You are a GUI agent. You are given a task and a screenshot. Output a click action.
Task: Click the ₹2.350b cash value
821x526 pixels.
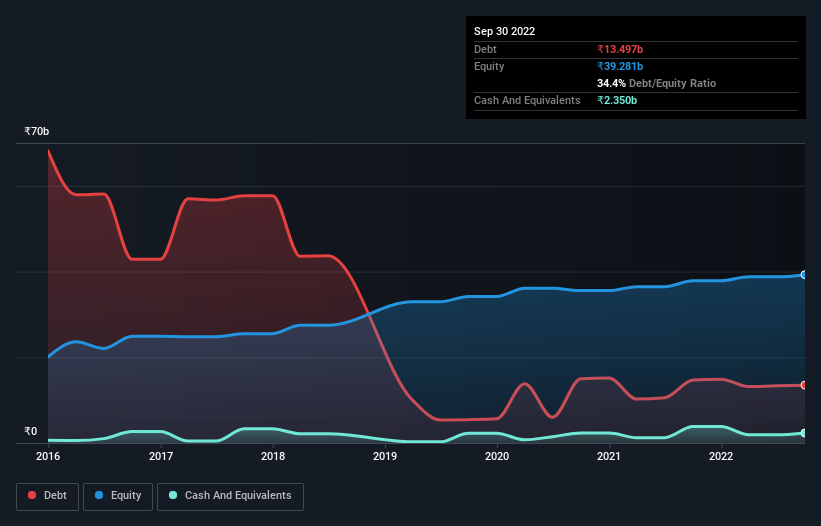pos(617,100)
